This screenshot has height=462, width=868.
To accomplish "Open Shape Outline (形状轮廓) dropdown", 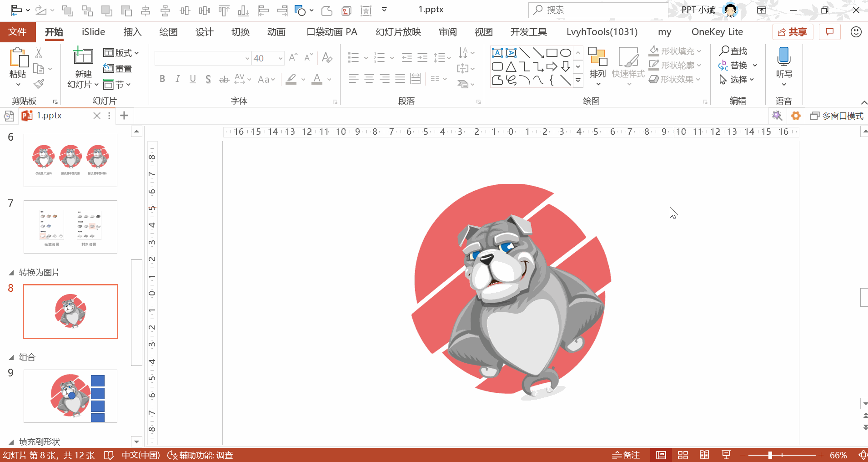I will (x=675, y=65).
